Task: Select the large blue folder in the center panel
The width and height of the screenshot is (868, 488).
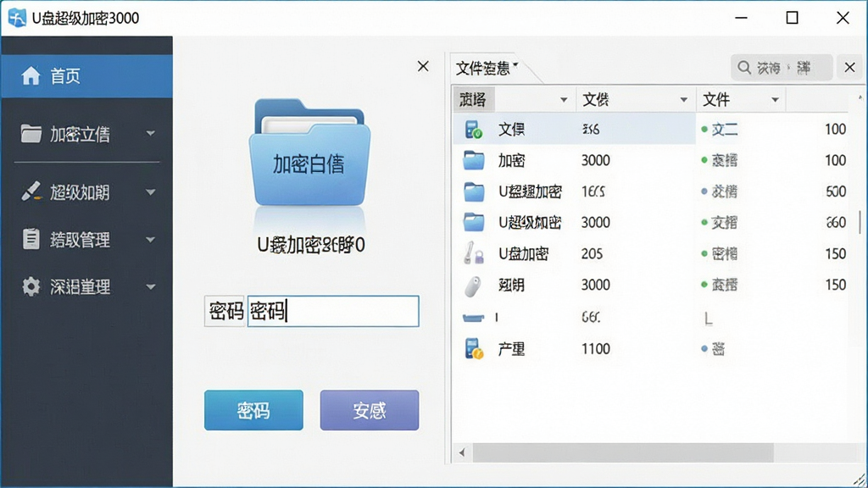Action: coord(309,152)
